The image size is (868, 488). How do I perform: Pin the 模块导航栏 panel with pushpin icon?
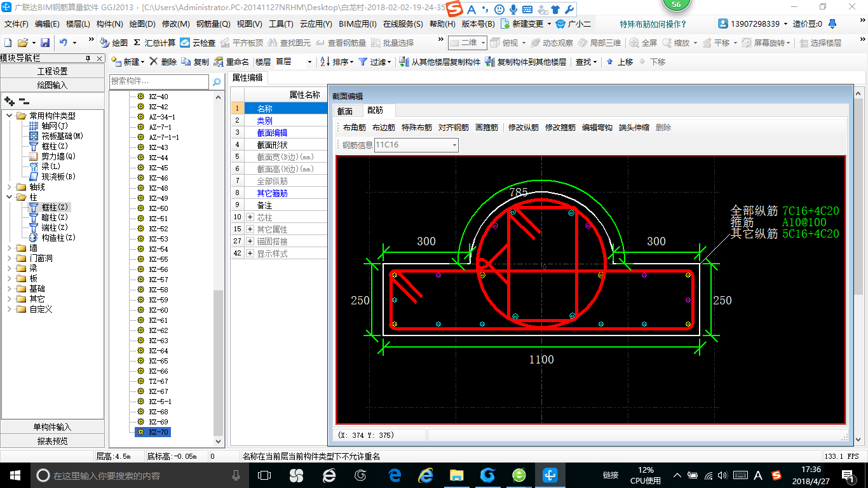coord(88,58)
